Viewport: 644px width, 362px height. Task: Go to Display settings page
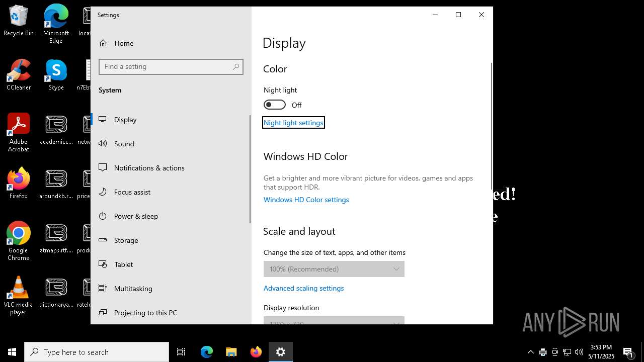(171, 120)
